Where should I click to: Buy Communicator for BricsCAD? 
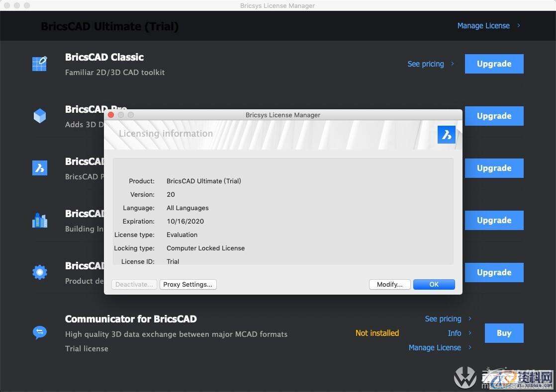coord(504,333)
